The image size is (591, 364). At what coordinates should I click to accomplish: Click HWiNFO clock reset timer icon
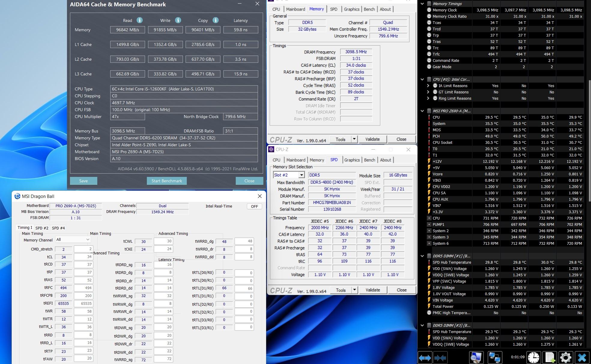pos(534,358)
